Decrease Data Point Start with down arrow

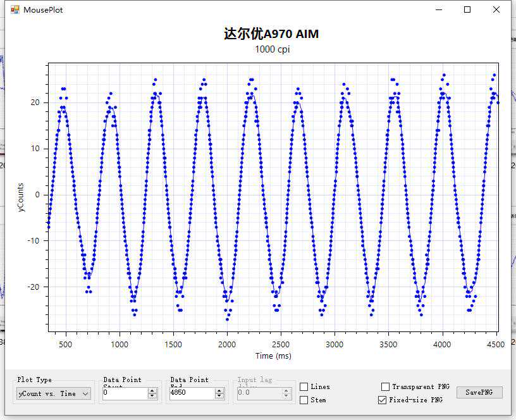pyautogui.click(x=152, y=396)
